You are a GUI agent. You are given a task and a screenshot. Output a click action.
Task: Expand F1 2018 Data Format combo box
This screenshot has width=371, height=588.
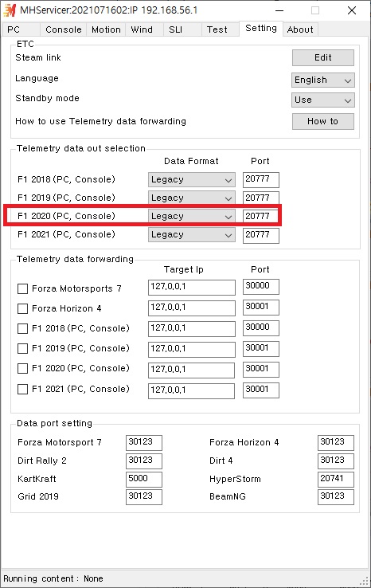coord(192,179)
